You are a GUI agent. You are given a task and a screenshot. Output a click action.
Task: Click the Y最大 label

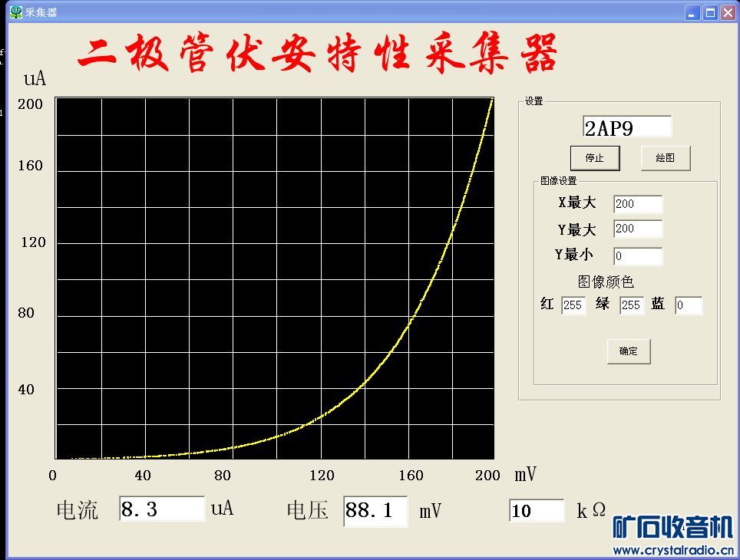pyautogui.click(x=576, y=230)
